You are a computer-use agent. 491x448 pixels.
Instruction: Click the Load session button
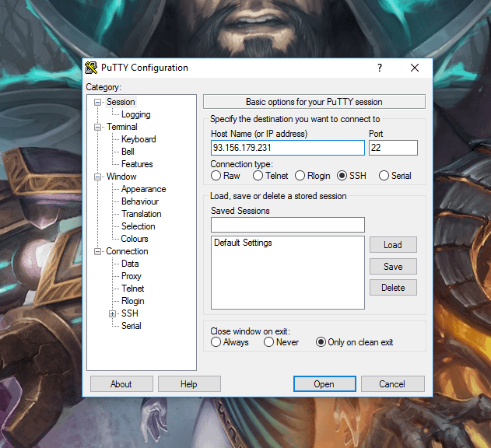[393, 245]
